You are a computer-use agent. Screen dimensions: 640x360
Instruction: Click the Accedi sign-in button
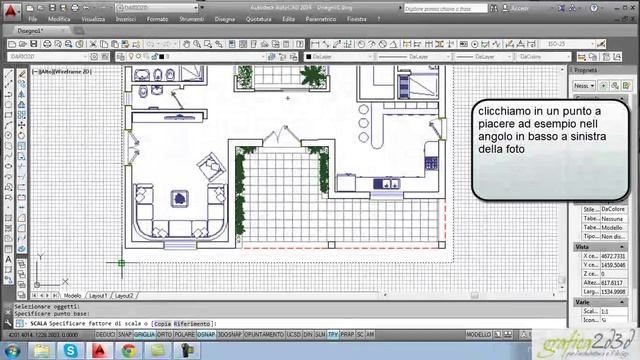click(515, 8)
